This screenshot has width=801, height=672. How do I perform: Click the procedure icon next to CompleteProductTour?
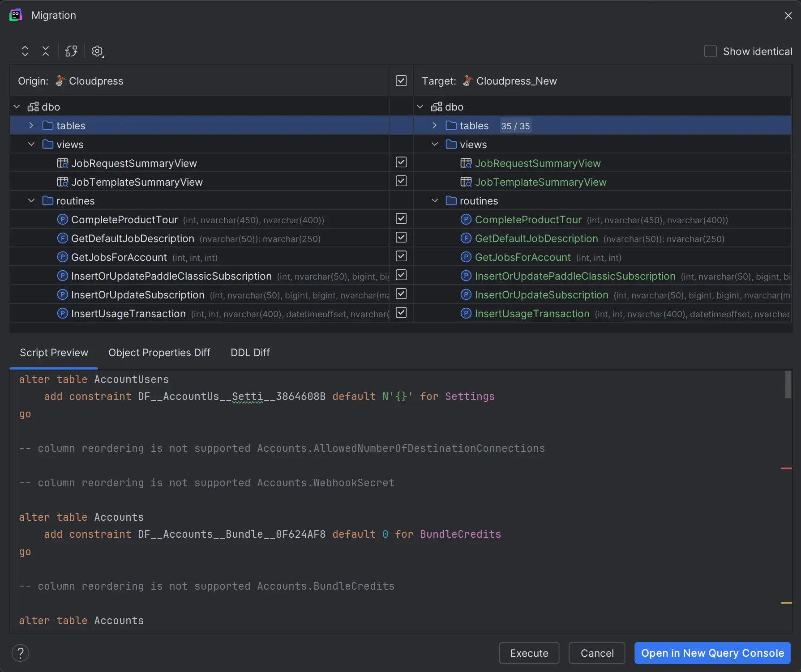62,219
